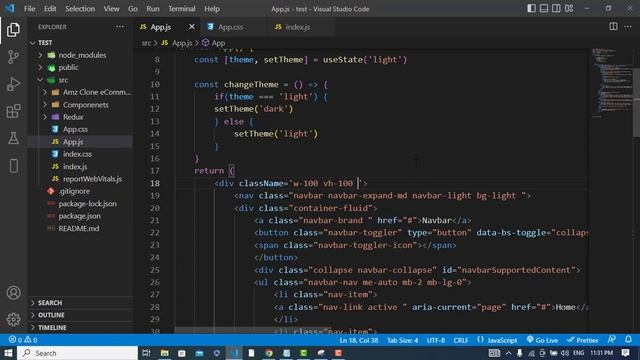Expand the public folder
This screenshot has height=360, width=640.
point(80,67)
